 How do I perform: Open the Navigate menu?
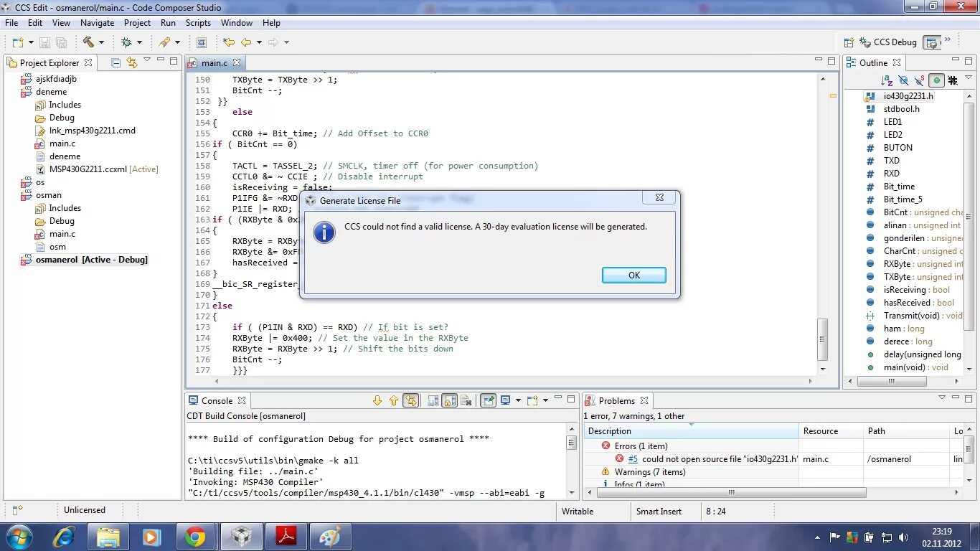coord(97,22)
